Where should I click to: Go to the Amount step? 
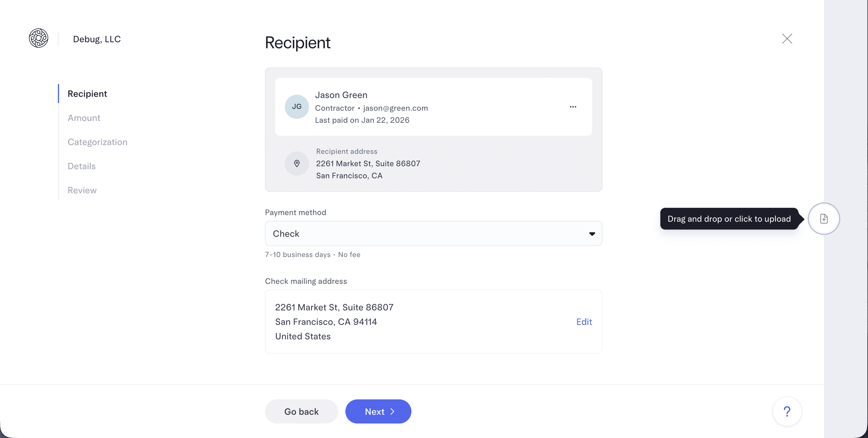84,118
